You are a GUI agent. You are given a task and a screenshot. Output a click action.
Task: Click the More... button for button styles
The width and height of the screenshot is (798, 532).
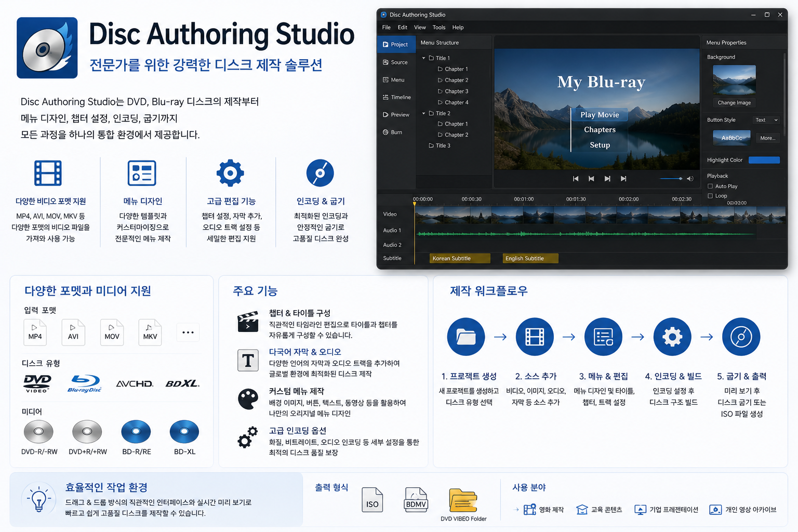pos(768,138)
